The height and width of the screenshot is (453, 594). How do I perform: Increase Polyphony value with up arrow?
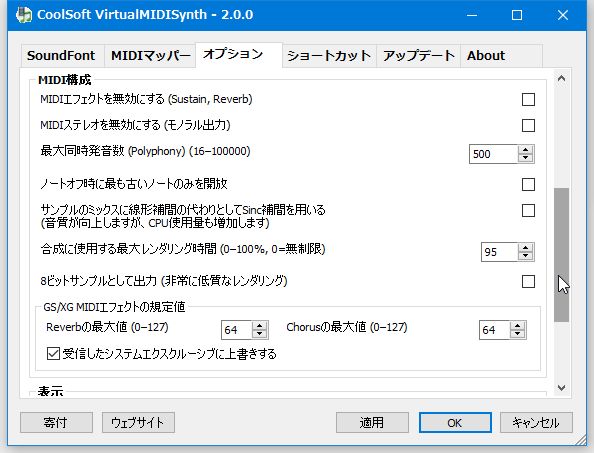coord(525,150)
